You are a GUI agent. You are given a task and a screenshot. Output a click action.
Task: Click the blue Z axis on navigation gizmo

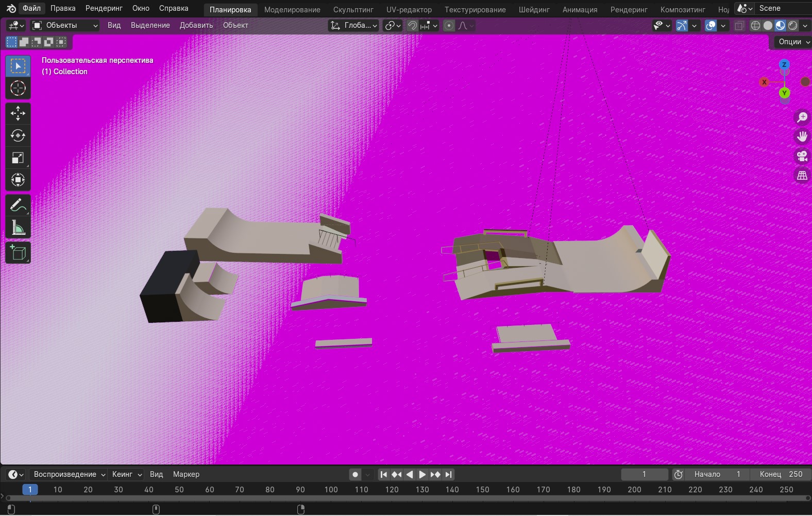(784, 65)
